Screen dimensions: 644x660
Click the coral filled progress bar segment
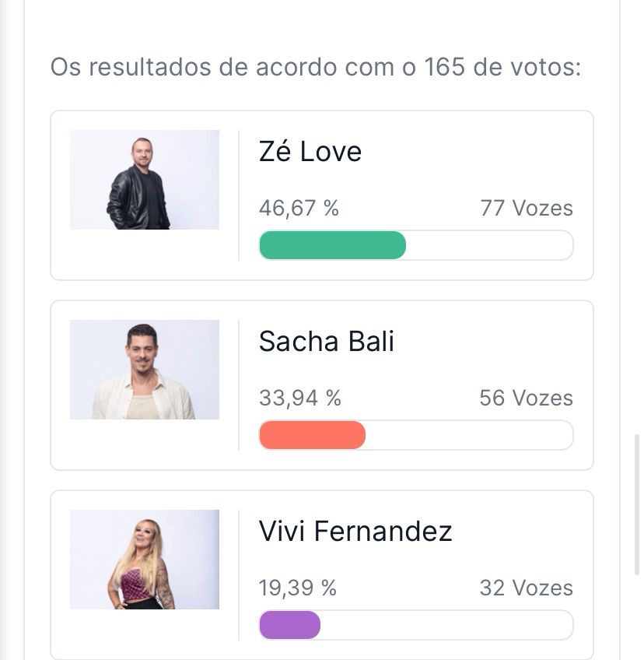pos(312,435)
